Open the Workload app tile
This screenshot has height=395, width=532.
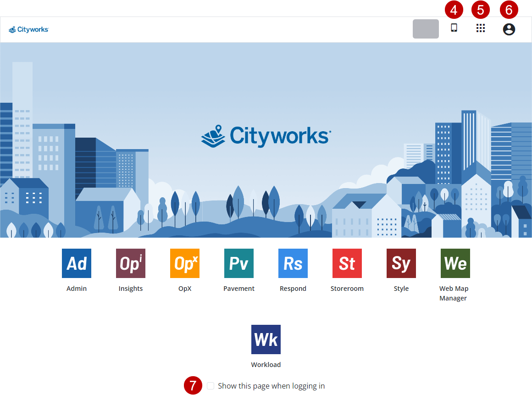point(266,339)
